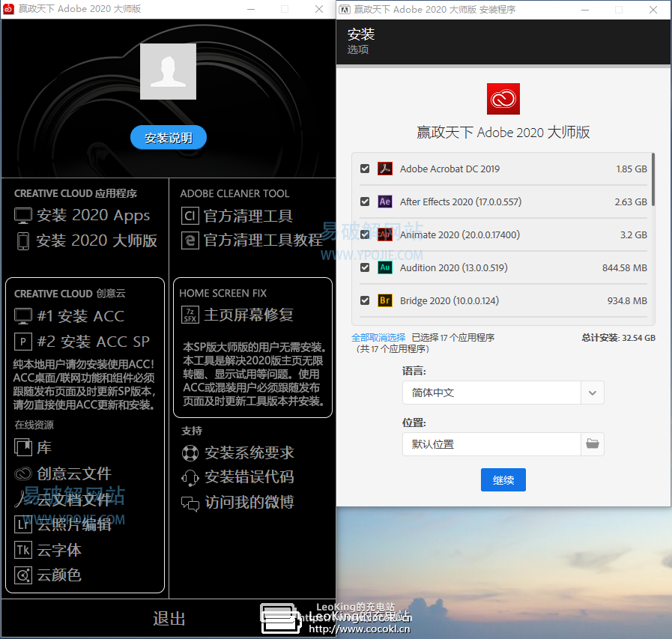
Task: Click 7z SFX icon for 主页屏幕修复
Action: tap(190, 315)
